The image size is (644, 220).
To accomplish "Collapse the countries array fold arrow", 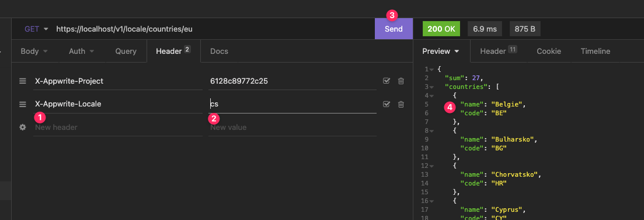I will [x=431, y=87].
